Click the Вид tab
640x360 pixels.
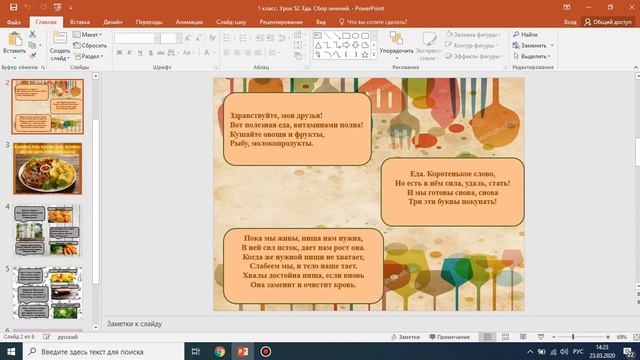point(321,22)
